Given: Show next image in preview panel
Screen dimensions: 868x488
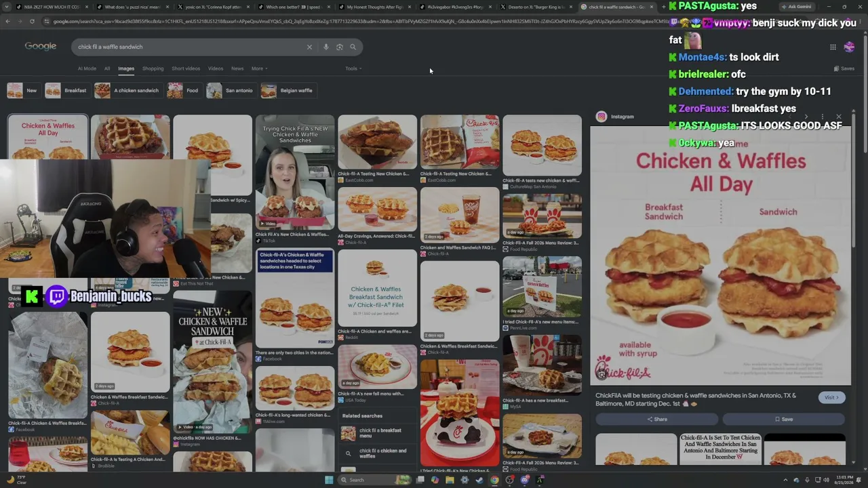Looking at the screenshot, I should [806, 117].
